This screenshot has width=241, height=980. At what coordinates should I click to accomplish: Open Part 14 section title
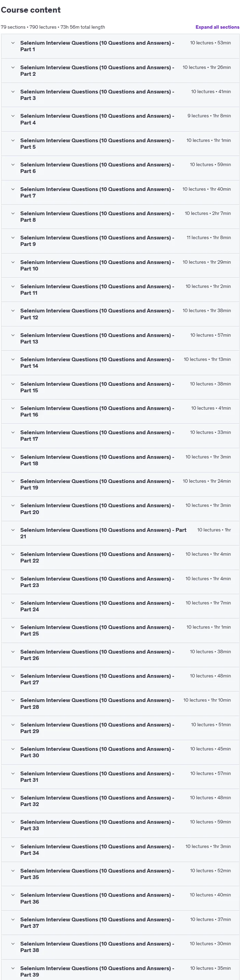[97, 363]
